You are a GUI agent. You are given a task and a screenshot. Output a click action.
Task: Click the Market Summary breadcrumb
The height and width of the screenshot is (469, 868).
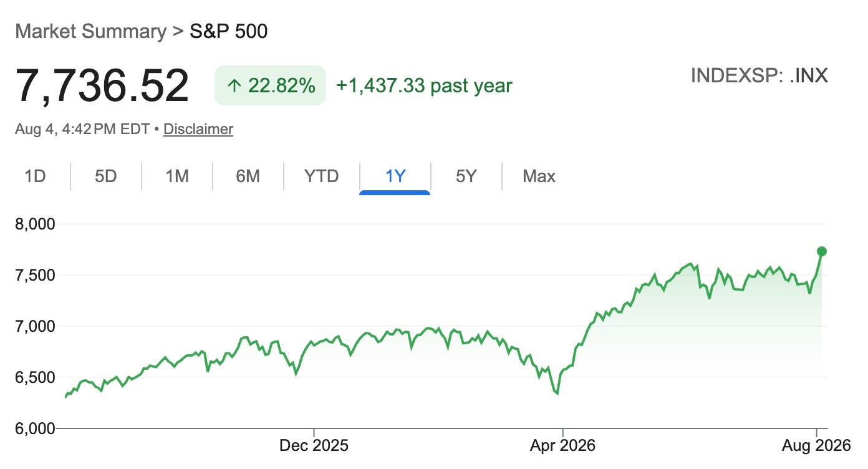click(x=90, y=31)
